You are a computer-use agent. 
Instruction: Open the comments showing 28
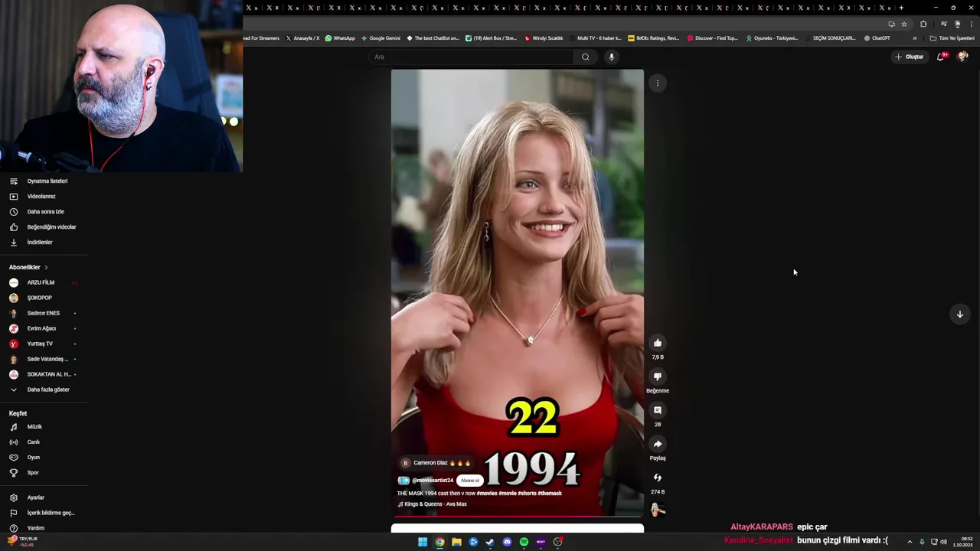click(x=657, y=410)
